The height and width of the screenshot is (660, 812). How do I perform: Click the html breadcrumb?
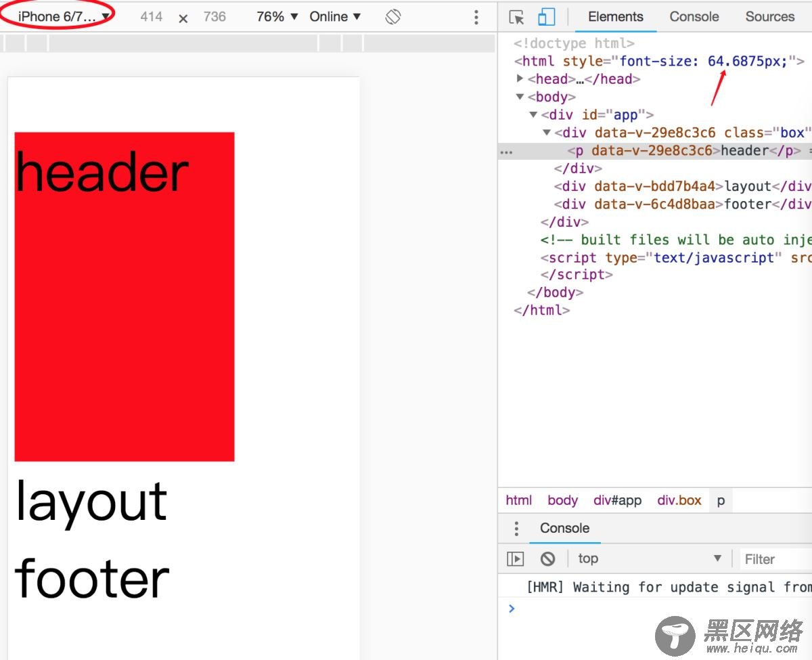[519, 500]
